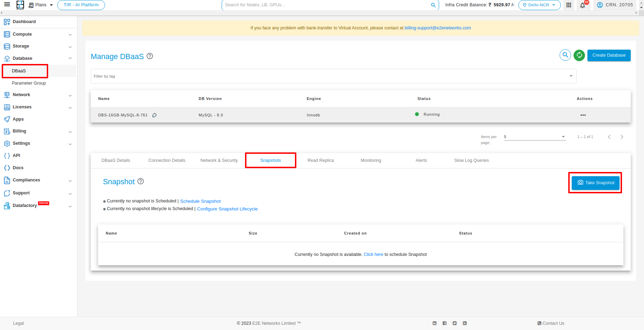Collapse the Database menu
644x330 pixels.
38,58
